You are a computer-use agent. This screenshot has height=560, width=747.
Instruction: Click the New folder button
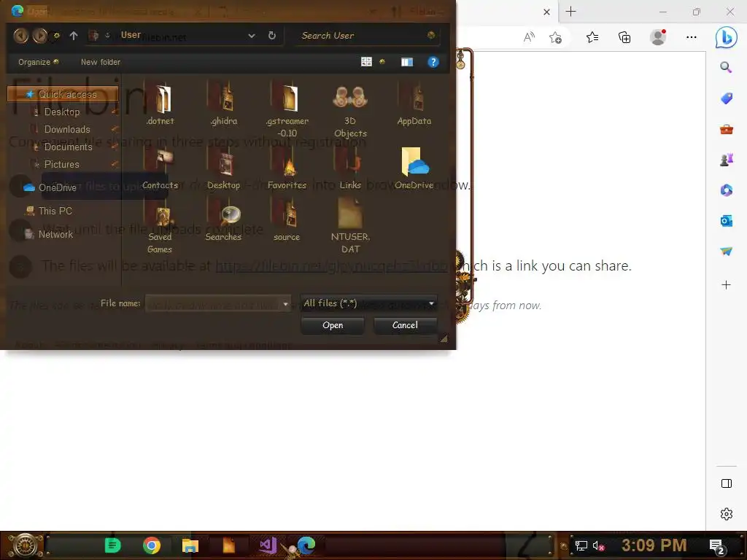101,62
